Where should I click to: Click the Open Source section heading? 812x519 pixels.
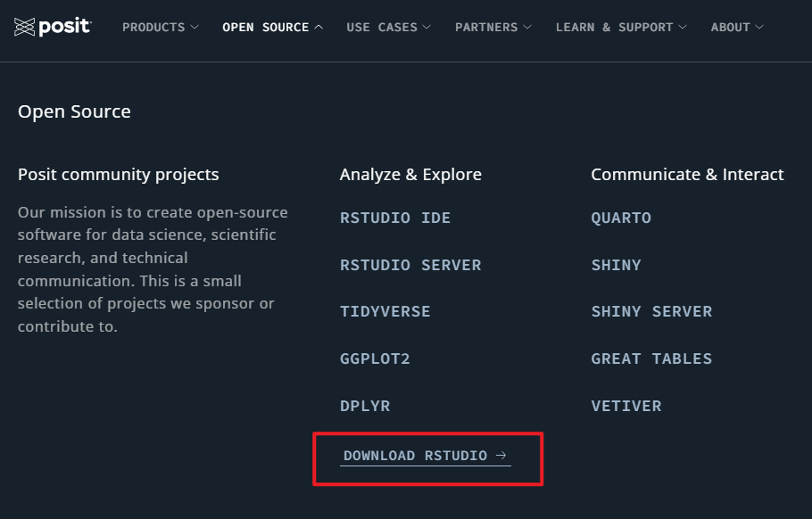[x=74, y=111]
